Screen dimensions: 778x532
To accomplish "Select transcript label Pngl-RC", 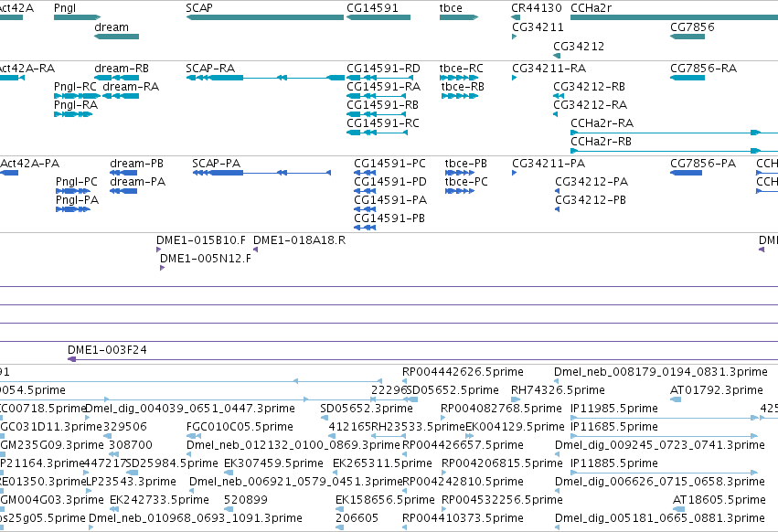I will pos(75,86).
